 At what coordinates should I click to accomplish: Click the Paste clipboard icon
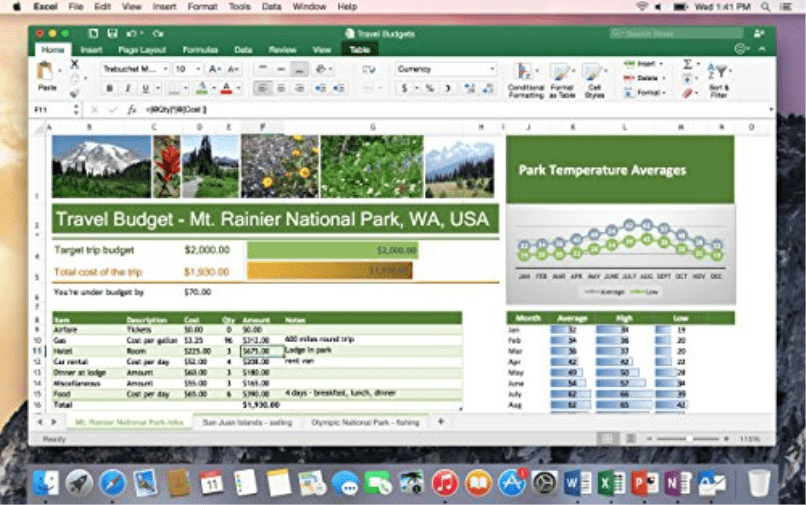pyautogui.click(x=46, y=71)
